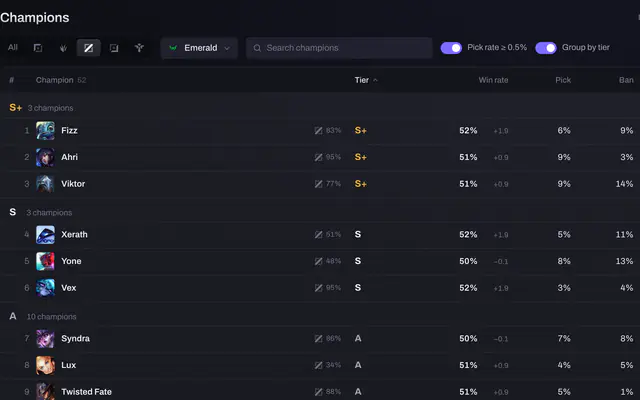
Task: Open the Viktor champion name link
Action: point(73,184)
